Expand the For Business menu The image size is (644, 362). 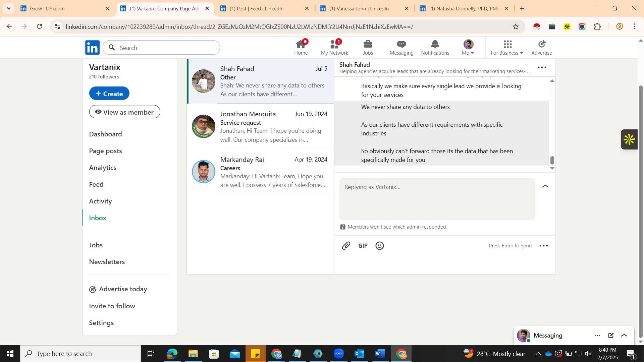pyautogui.click(x=507, y=47)
